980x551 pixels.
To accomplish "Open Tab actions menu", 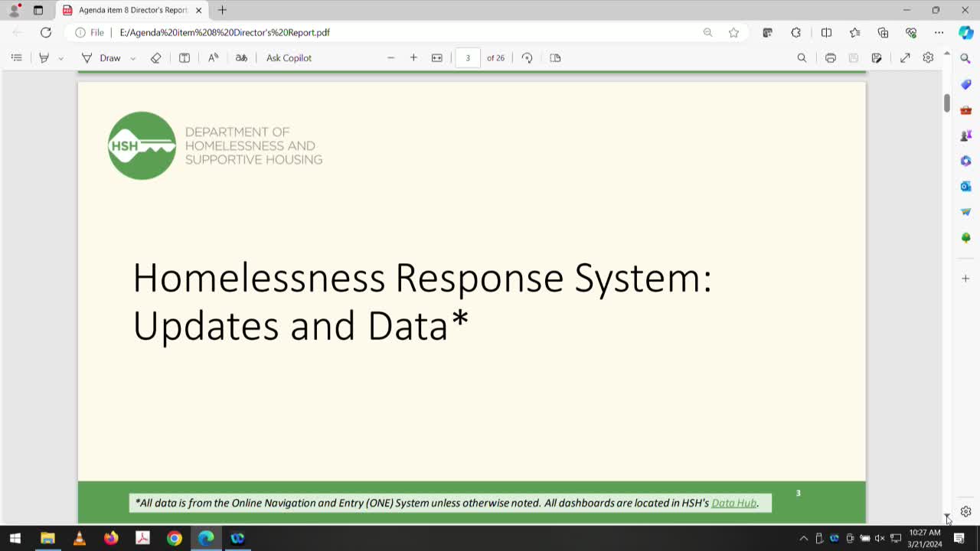I will tap(38, 10).
